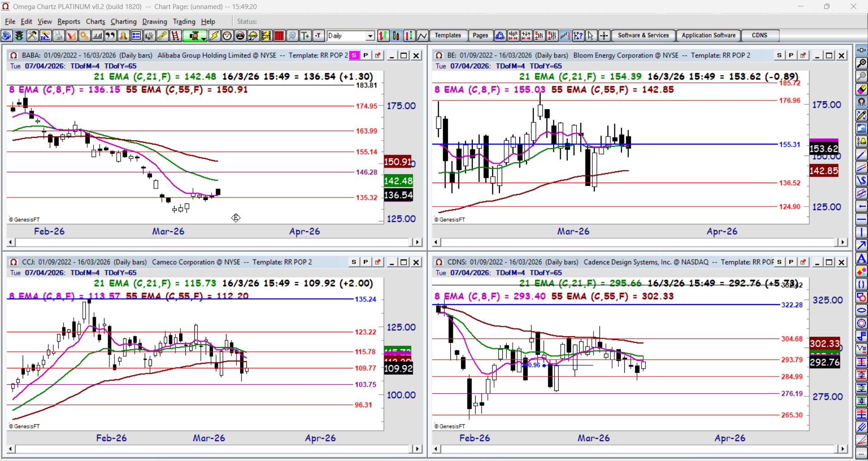Switch to line chart type

(x=422, y=36)
